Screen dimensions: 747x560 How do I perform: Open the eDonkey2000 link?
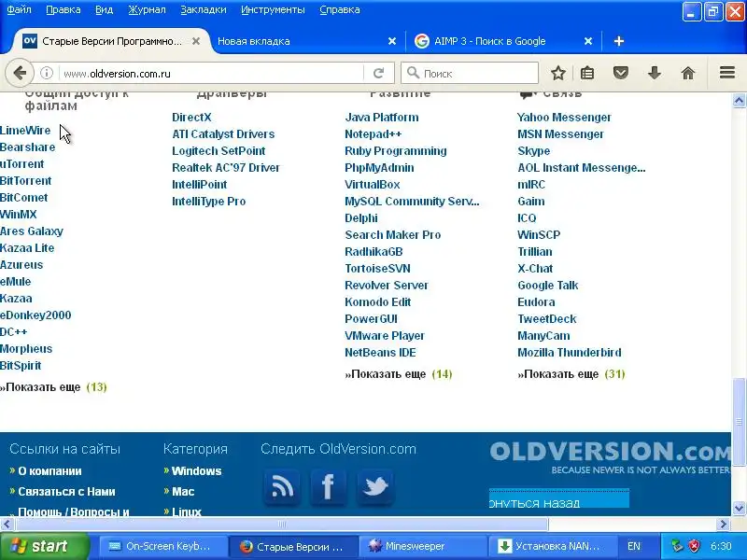35,315
